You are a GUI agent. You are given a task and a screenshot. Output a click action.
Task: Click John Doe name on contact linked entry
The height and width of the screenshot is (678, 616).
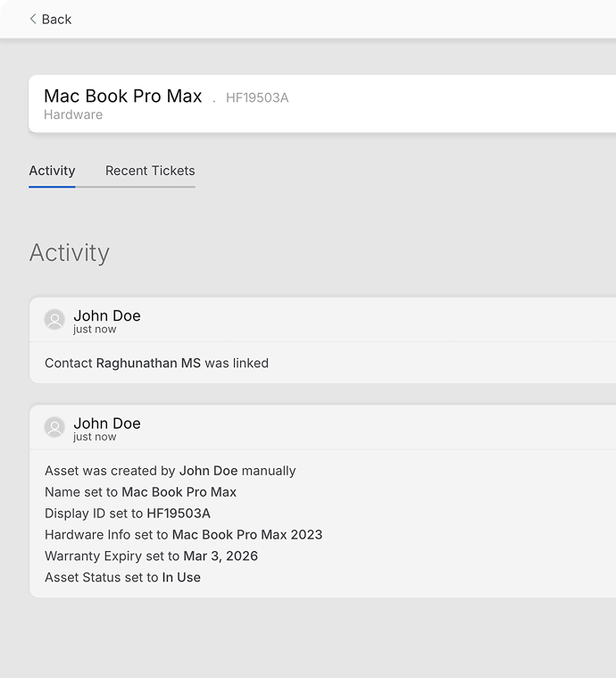pos(106,315)
